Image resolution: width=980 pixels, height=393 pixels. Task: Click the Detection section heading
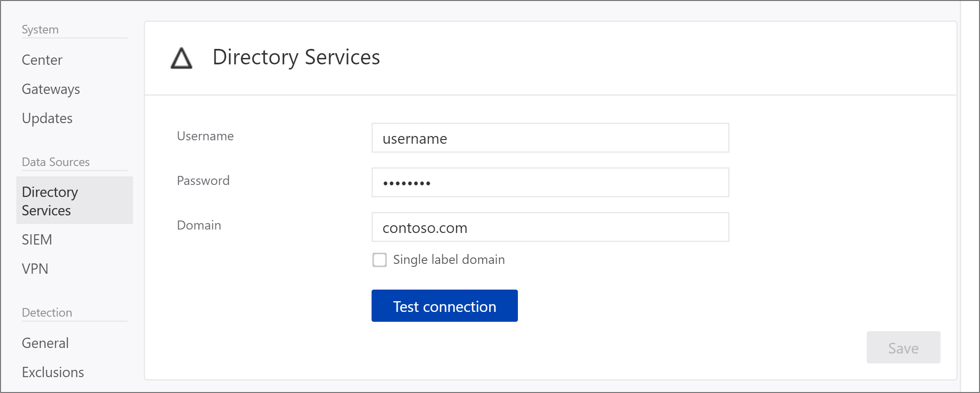(47, 312)
